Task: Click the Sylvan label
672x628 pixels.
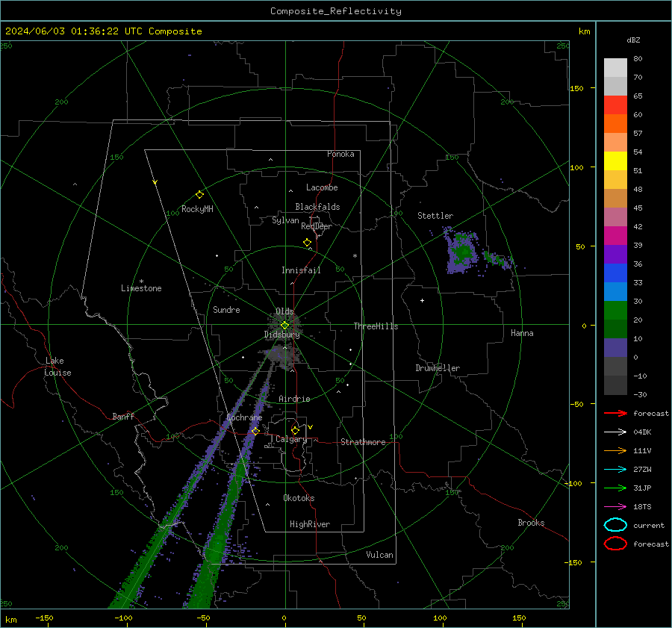Action: (x=285, y=221)
